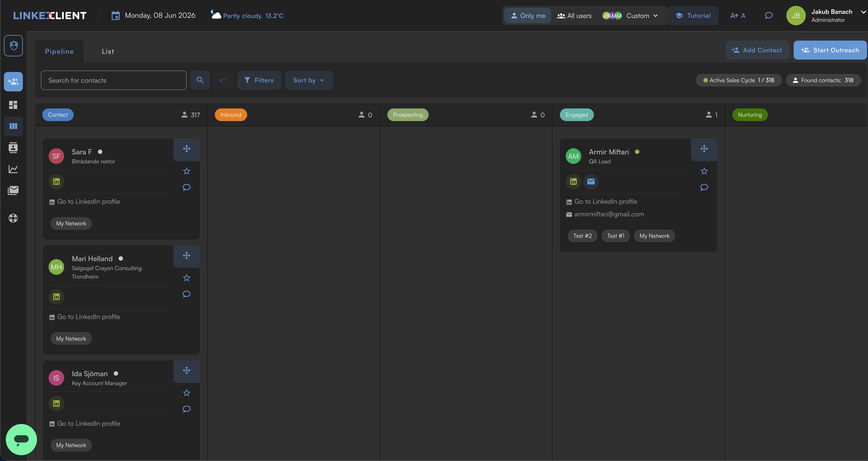The width and height of the screenshot is (868, 461).
Task: Star the Mari Helland contact
Action: pos(187,278)
